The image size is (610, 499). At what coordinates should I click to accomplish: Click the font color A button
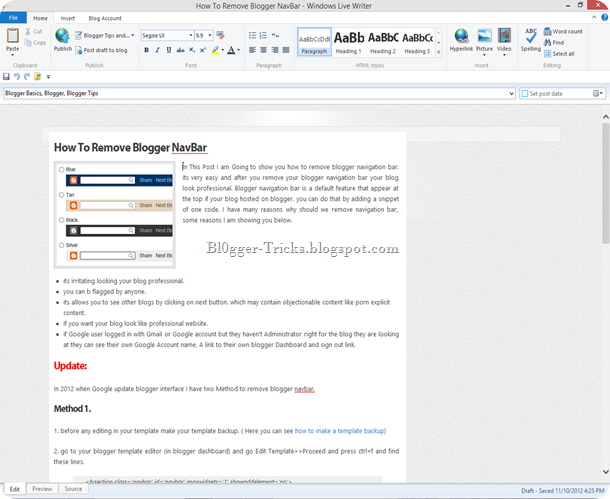(x=231, y=50)
